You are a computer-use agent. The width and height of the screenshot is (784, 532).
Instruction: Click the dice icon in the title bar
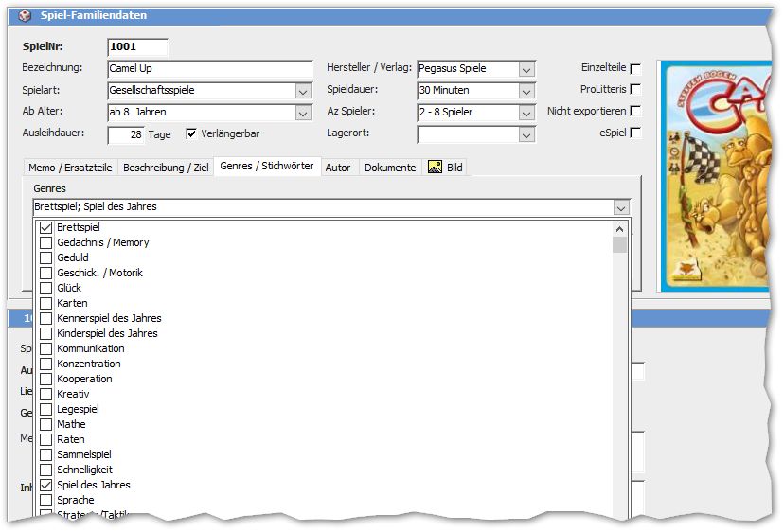25,16
